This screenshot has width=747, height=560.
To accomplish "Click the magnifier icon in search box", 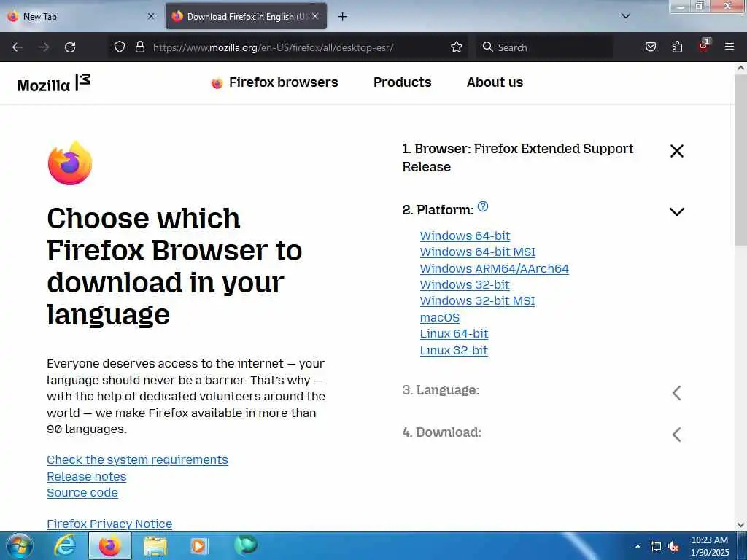I will pos(487,47).
